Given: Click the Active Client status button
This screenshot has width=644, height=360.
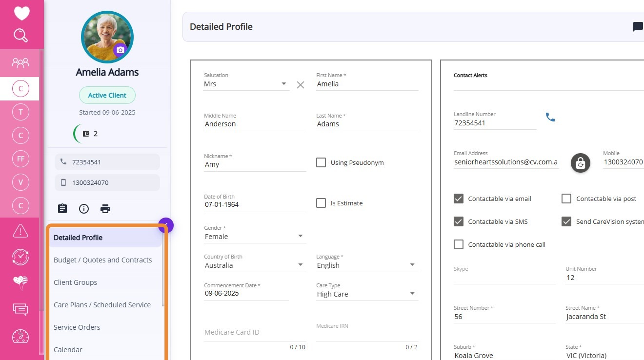Looking at the screenshot, I should (107, 95).
